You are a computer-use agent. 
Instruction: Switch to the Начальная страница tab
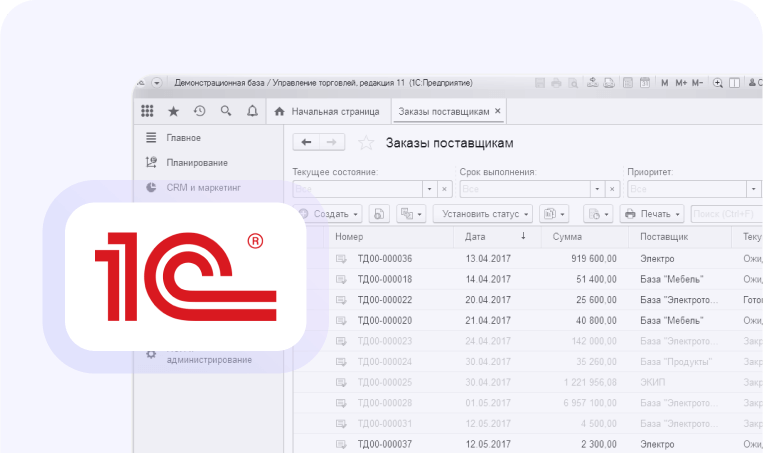pyautogui.click(x=325, y=111)
